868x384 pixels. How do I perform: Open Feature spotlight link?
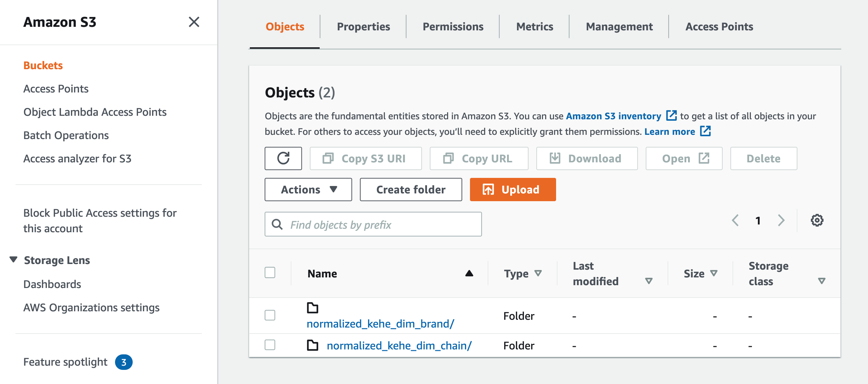[x=65, y=362]
